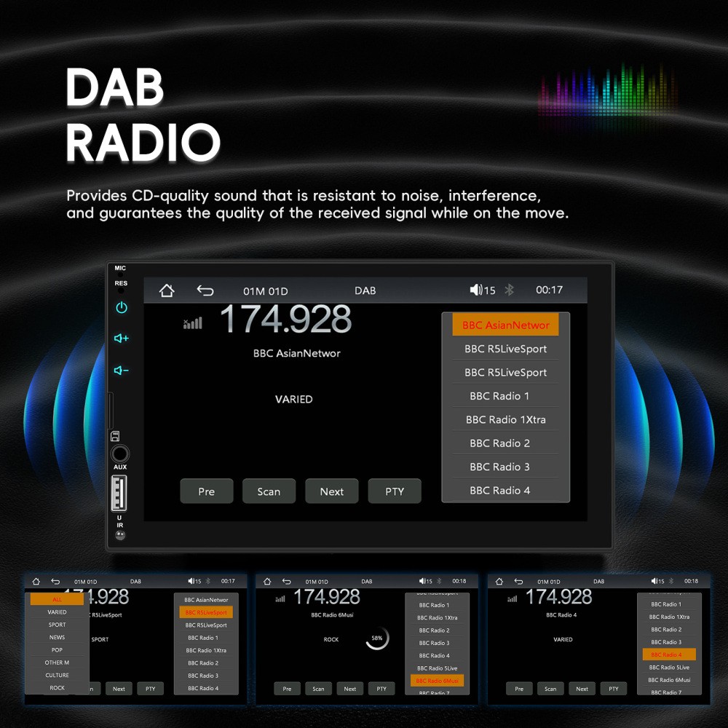Click the ROCK program type beside the 58% indicator

[331, 639]
